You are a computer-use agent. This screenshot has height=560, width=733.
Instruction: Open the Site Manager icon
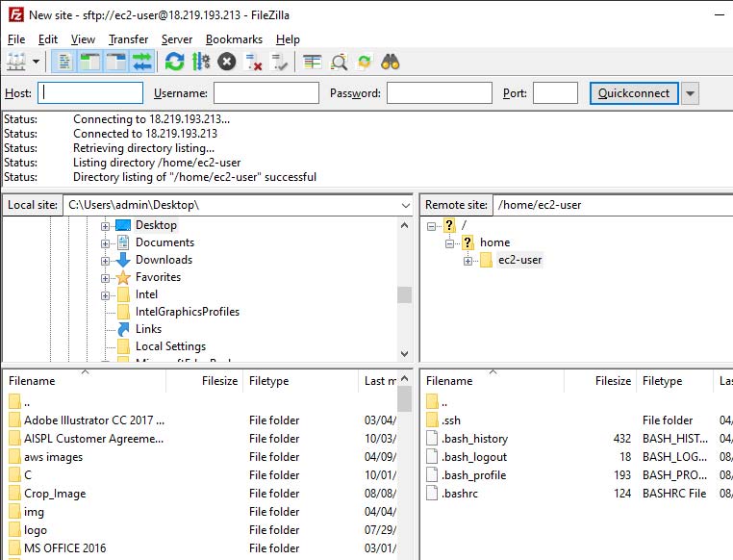pos(16,62)
